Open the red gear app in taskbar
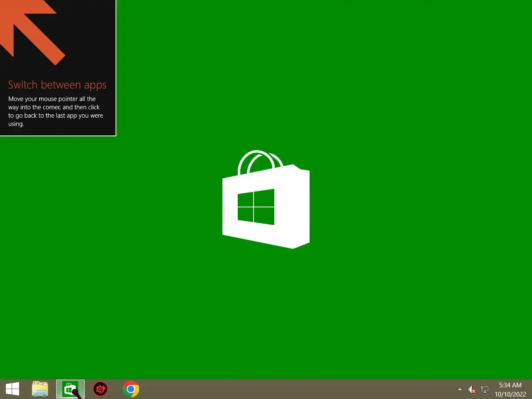Viewport: 532px width, 399px height. [x=100, y=389]
